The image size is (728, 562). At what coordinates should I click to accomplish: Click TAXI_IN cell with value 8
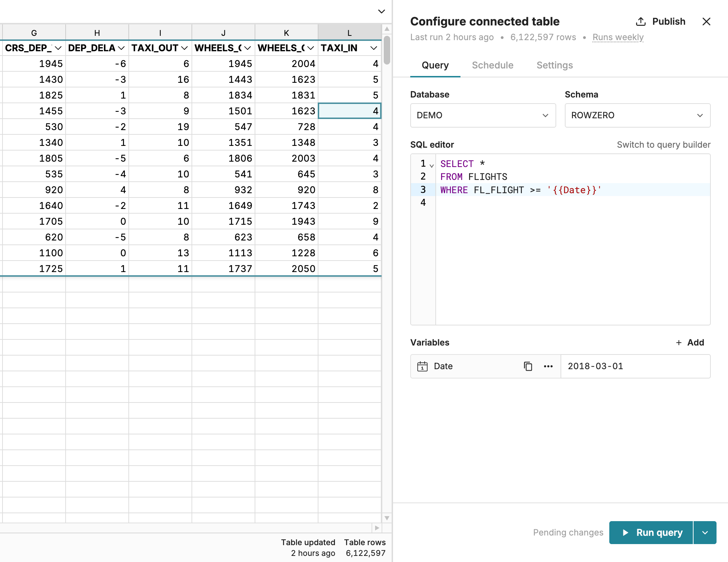coord(350,190)
